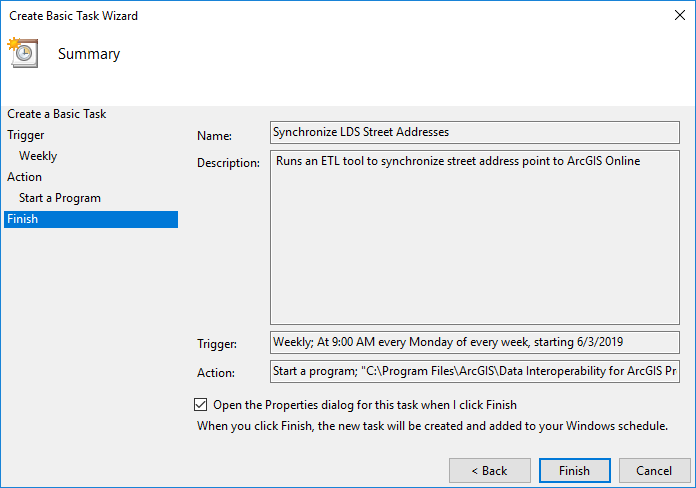Click the Create Basic Task Wizard title
The width and height of the screenshot is (696, 488).
73,16
